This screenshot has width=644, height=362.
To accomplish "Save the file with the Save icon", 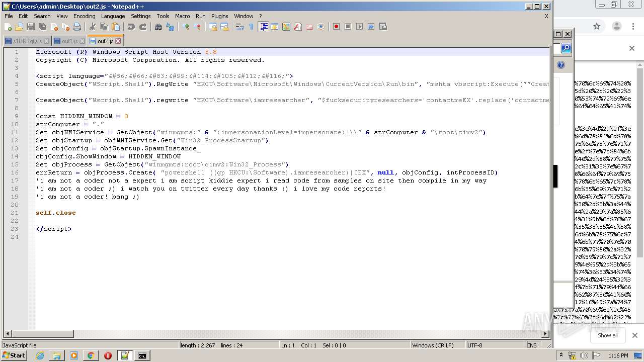I will click(x=31, y=27).
